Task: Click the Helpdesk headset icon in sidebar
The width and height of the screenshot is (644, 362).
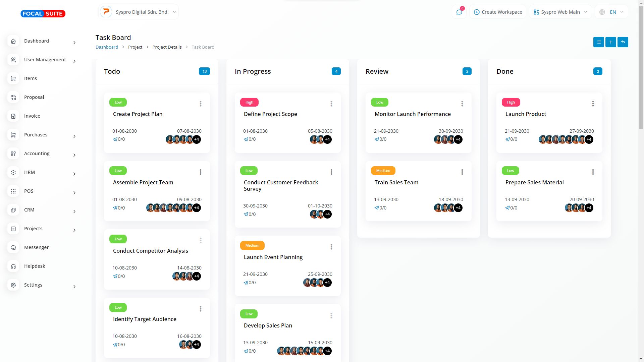Action: 13,266
